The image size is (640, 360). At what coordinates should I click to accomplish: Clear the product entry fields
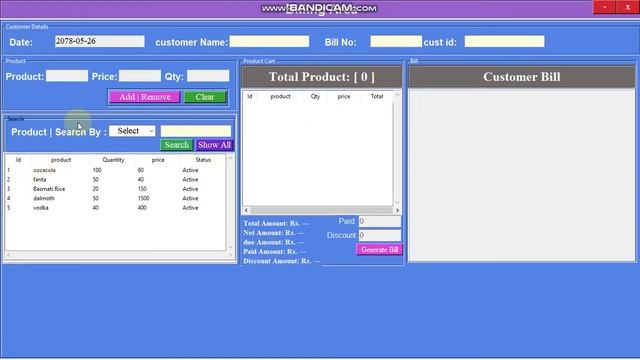point(205,97)
